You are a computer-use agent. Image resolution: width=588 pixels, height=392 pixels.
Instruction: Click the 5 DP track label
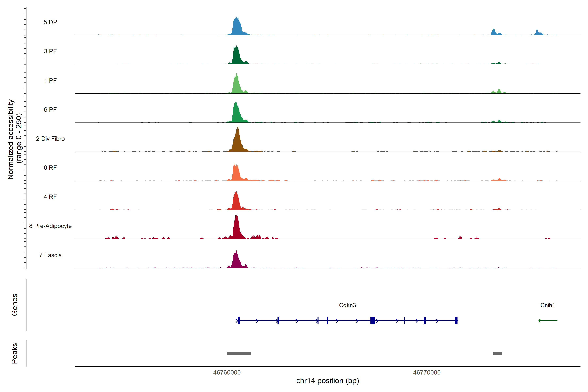(x=50, y=22)
